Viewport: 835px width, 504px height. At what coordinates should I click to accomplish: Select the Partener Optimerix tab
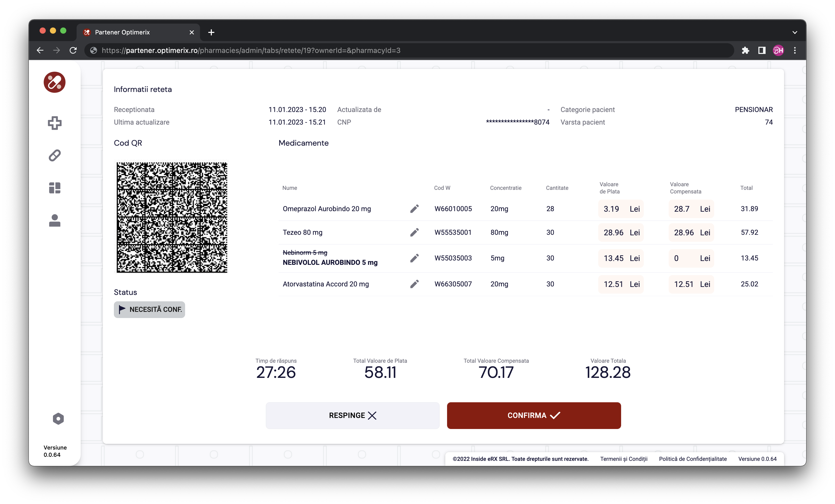point(138,32)
